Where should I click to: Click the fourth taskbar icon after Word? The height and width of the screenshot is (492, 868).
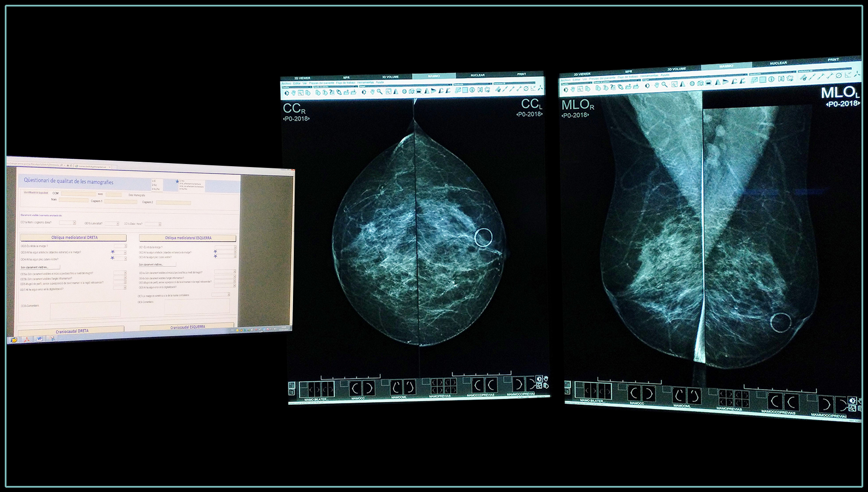(52, 338)
